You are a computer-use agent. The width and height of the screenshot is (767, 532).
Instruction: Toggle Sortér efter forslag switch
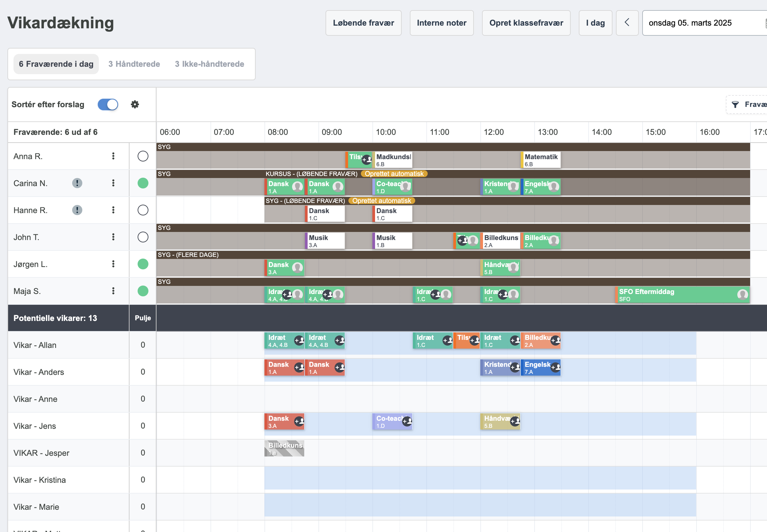click(108, 105)
